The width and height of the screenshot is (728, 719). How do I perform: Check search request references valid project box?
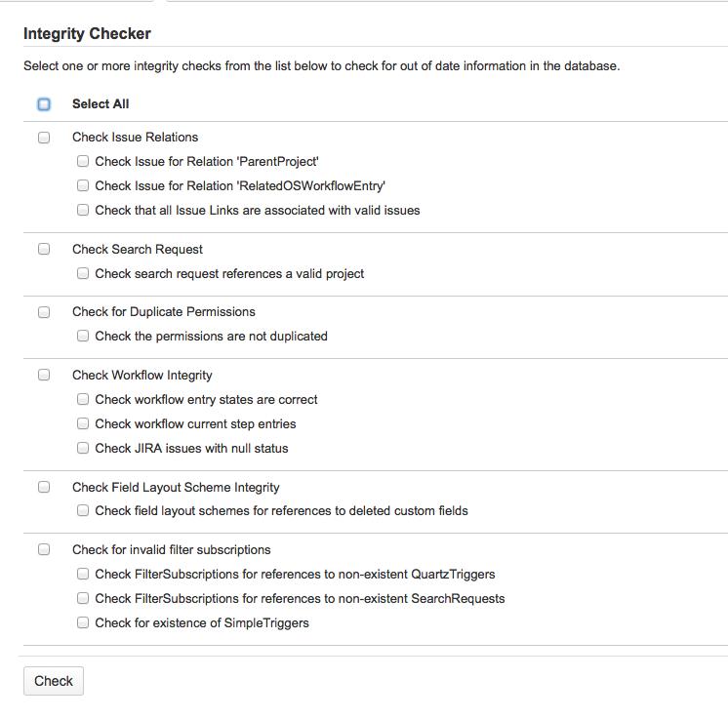pyautogui.click(x=84, y=274)
